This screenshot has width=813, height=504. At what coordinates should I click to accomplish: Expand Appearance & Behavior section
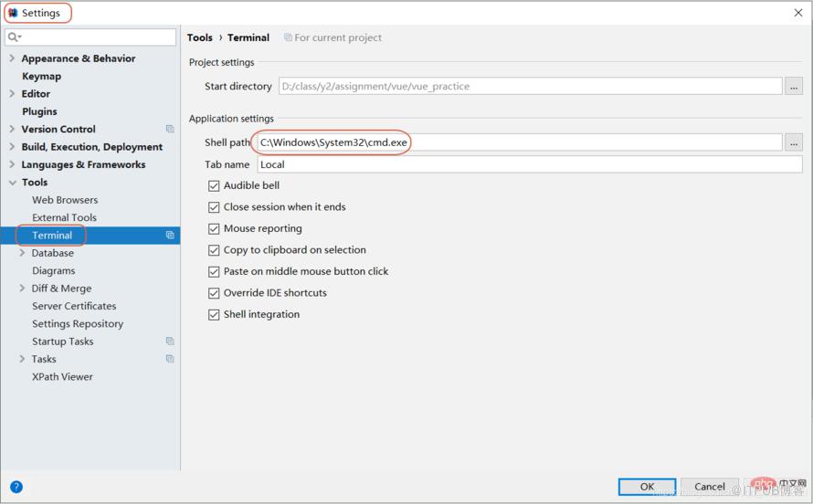coord(12,58)
